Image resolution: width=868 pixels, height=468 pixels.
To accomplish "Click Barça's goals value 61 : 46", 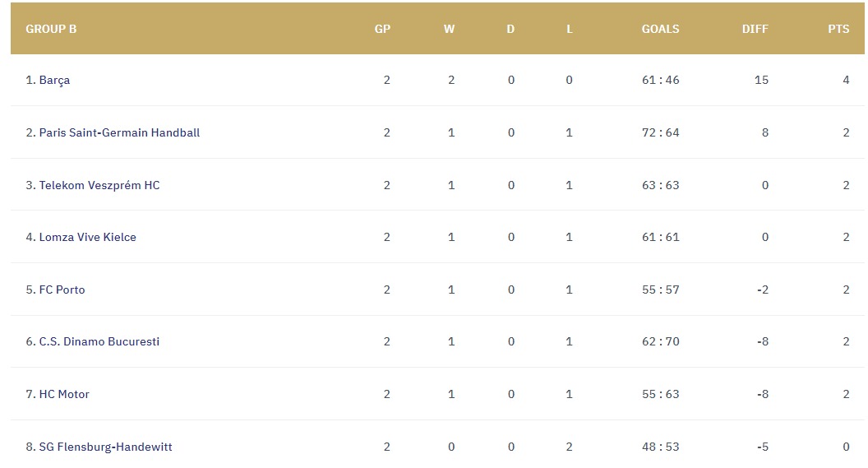I will [x=660, y=81].
